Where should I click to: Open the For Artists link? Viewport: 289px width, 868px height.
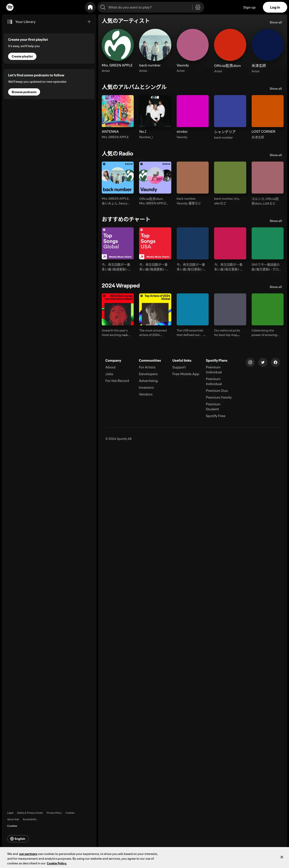pos(147,367)
